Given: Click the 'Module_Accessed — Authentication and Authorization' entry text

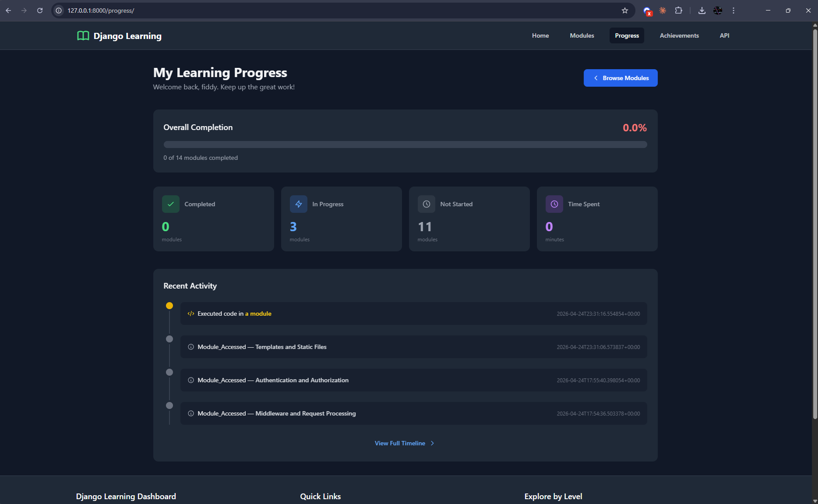Looking at the screenshot, I should [273, 380].
